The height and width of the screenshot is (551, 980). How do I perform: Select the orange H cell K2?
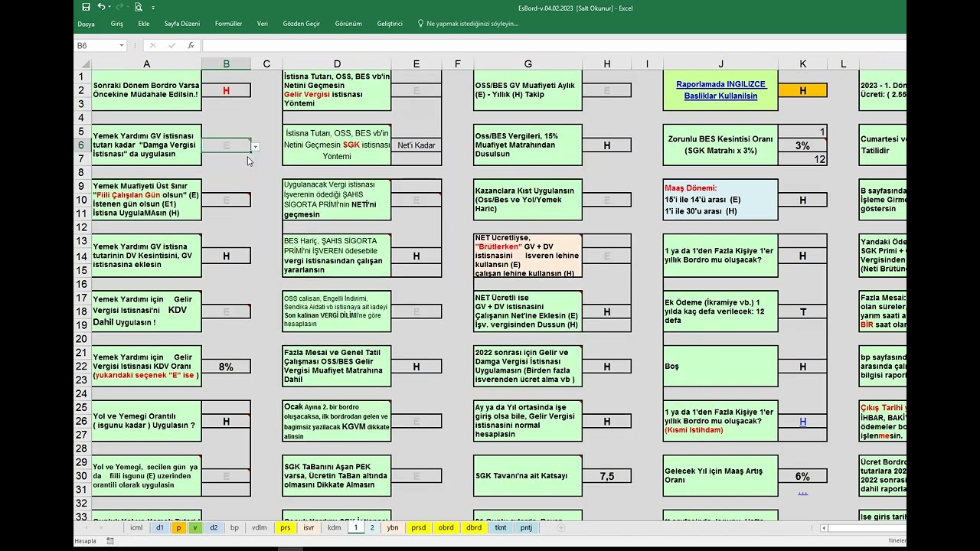(802, 90)
